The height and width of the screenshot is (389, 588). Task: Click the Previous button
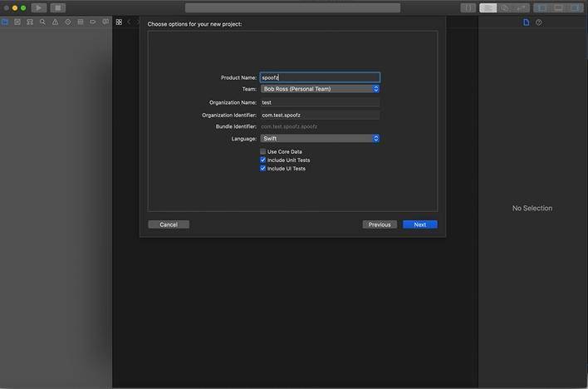380,224
